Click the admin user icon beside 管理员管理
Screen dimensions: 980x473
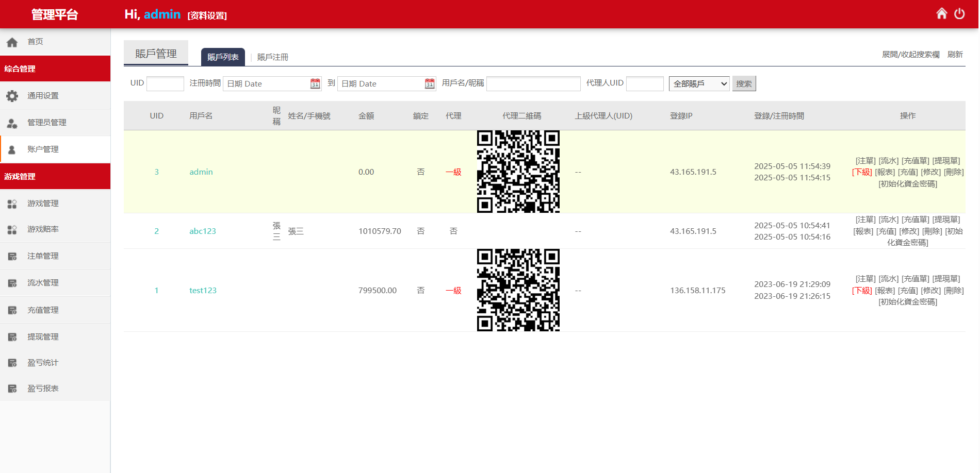12,123
